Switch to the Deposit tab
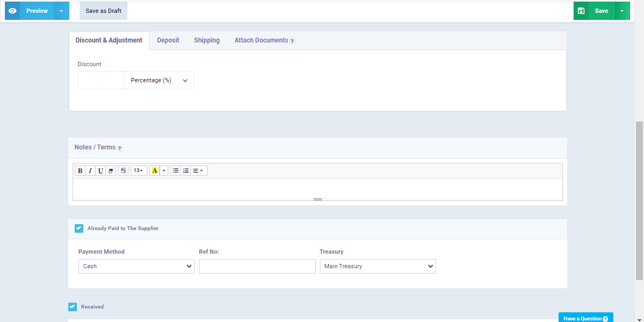 click(x=168, y=40)
